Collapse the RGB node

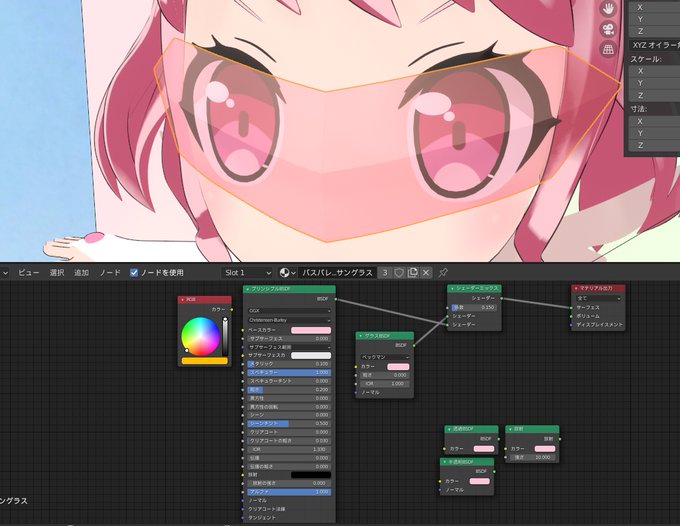pos(182,300)
